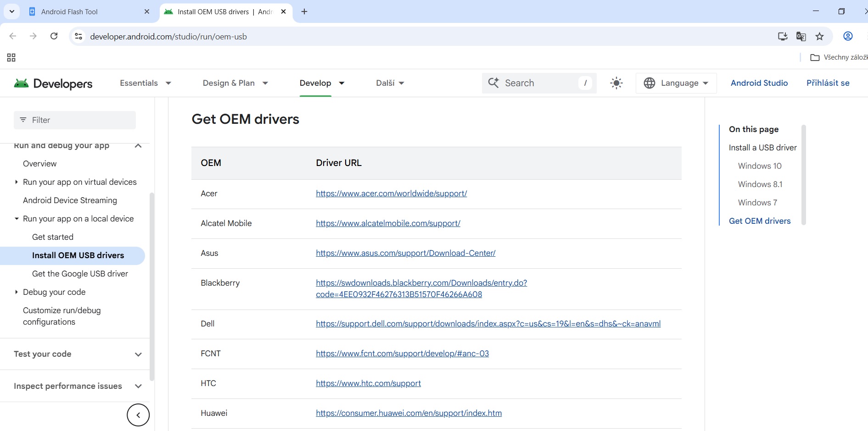Click the Search field

pyautogui.click(x=539, y=83)
